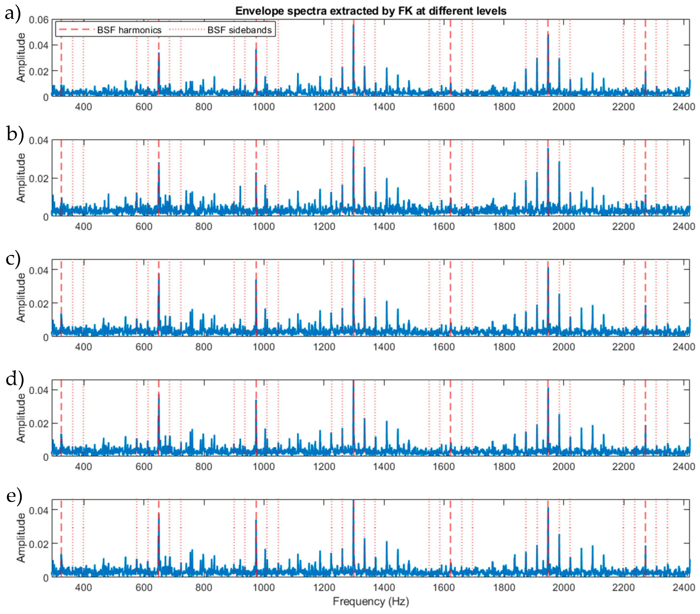The height and width of the screenshot is (614, 700).
Task: Click the 'Amplitude' y-axis label of panel e
Action: 21,538
